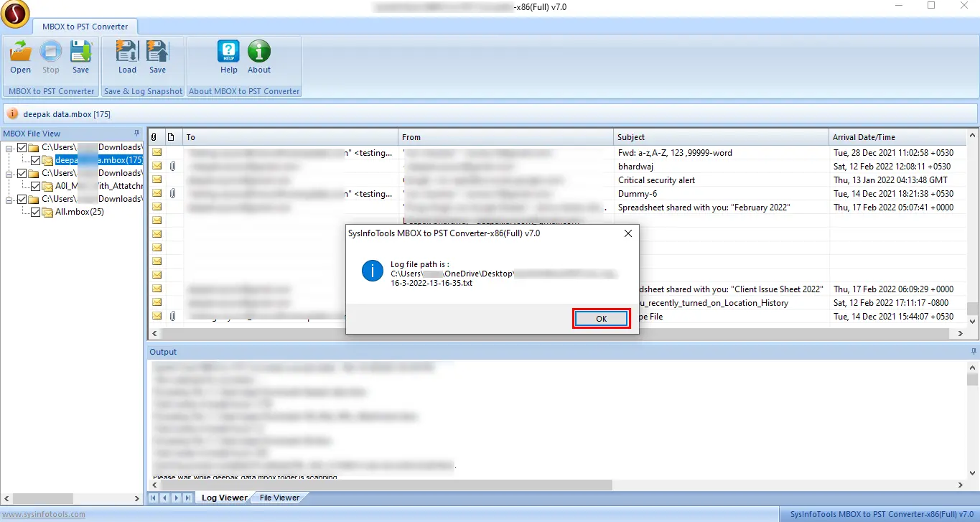Jump to first tab with the tab navigation arrow
The width and height of the screenshot is (980, 522).
154,498
